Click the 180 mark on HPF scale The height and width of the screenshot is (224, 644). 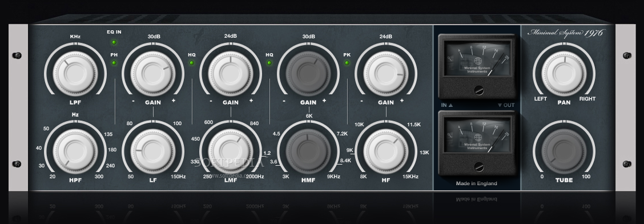[x=112, y=150]
